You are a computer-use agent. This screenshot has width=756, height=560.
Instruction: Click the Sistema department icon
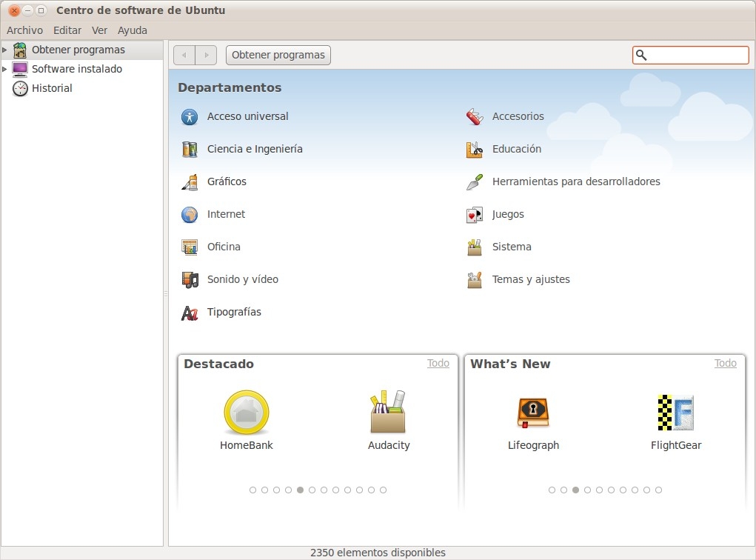point(475,247)
